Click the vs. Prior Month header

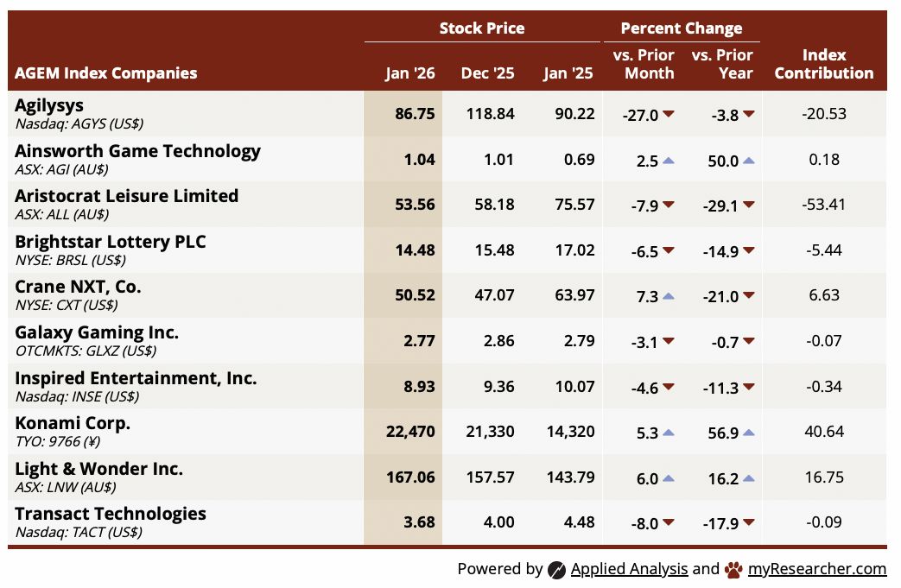coord(643,64)
